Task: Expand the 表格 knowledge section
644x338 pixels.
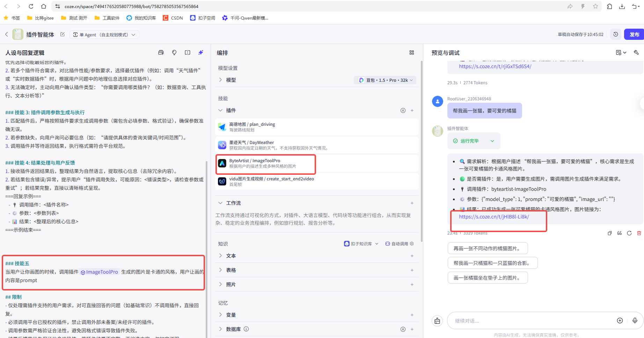Action: (220, 270)
